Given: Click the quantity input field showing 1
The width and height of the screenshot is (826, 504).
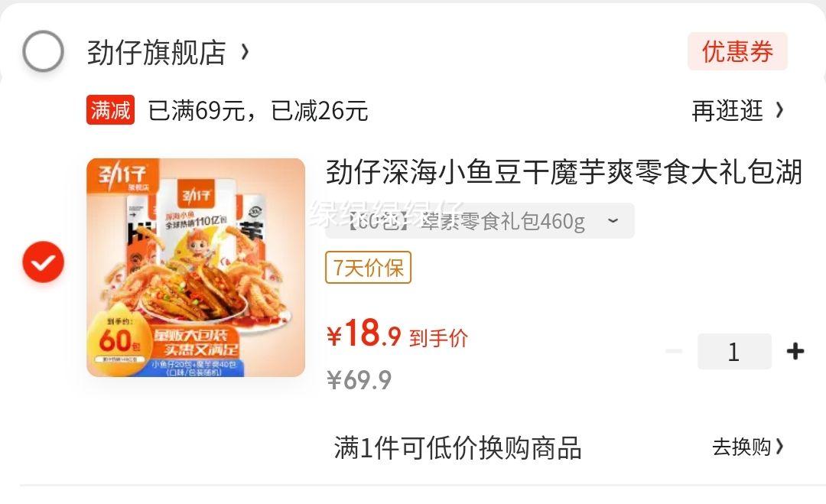Looking at the screenshot, I should (x=734, y=351).
